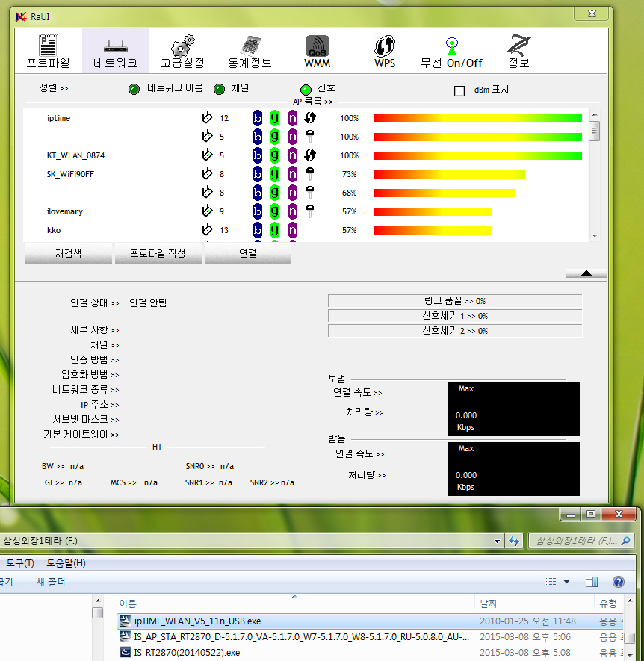The height and width of the screenshot is (661, 644).
Task: Click AP list scrollbar up arrow
Action: pos(595,115)
